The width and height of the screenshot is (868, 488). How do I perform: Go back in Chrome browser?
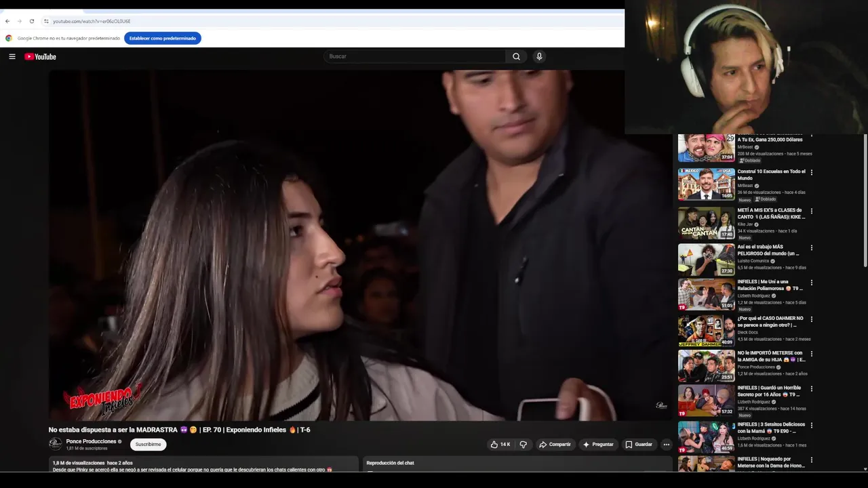7,21
